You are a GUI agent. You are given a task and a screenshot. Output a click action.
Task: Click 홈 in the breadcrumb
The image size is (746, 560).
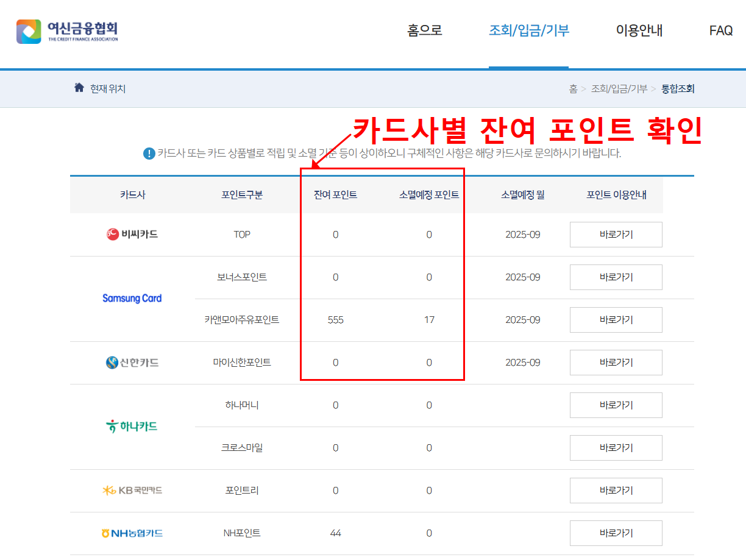pos(573,89)
